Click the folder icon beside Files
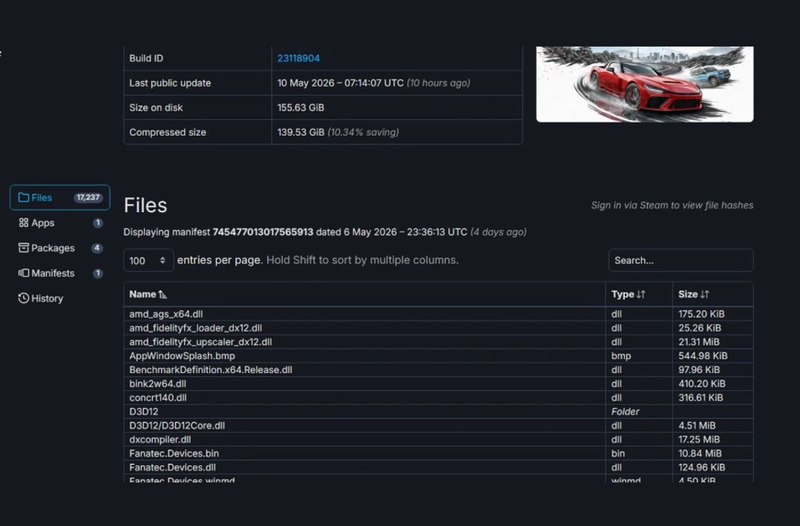 [x=23, y=197]
